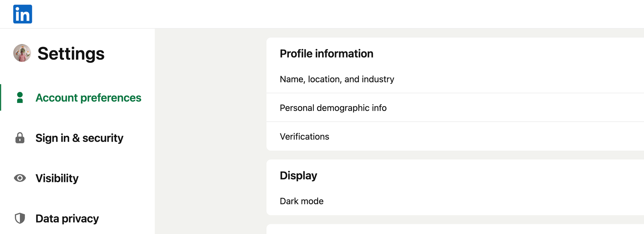The image size is (644, 234).
Task: Click the shield icon for Data privacy
Action: click(20, 218)
